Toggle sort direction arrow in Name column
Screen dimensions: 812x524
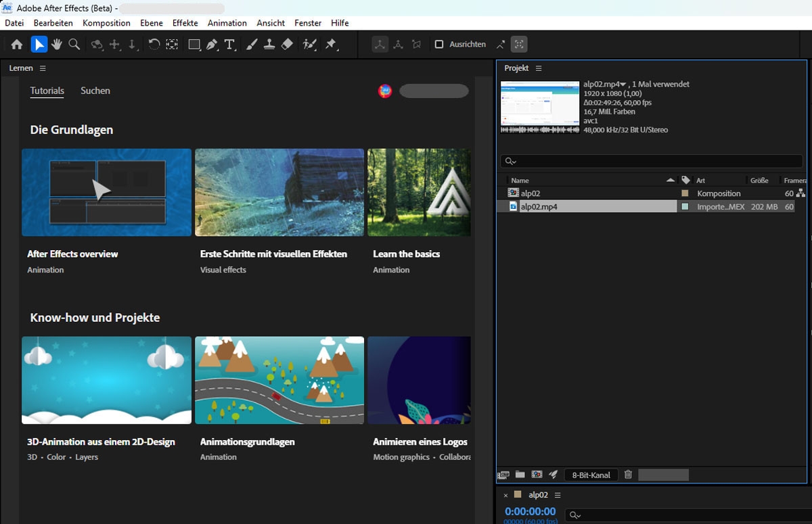click(671, 181)
